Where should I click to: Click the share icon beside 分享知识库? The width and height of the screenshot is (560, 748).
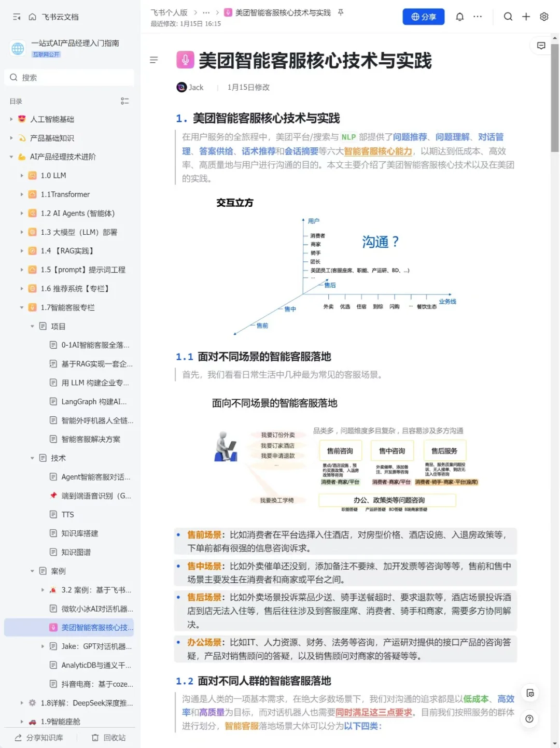18,738
